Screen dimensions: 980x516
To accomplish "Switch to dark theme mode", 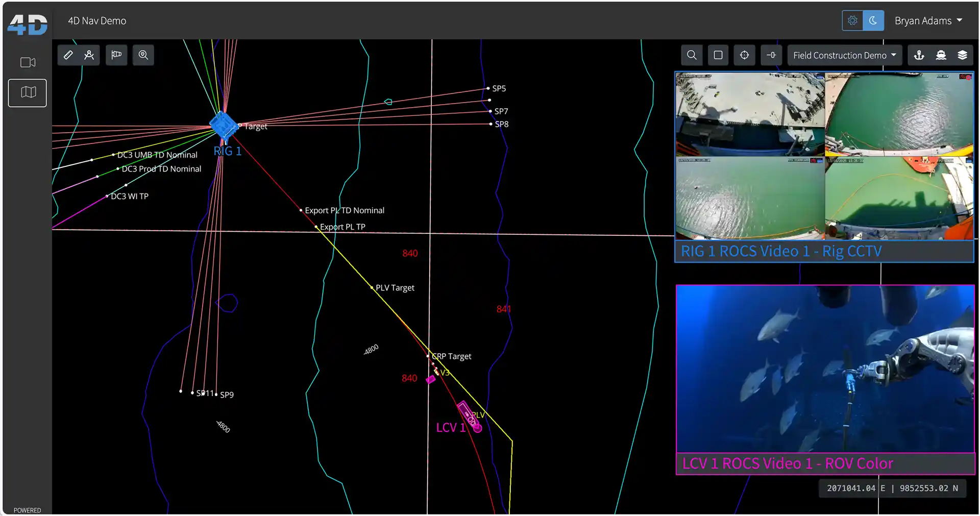I will (873, 21).
